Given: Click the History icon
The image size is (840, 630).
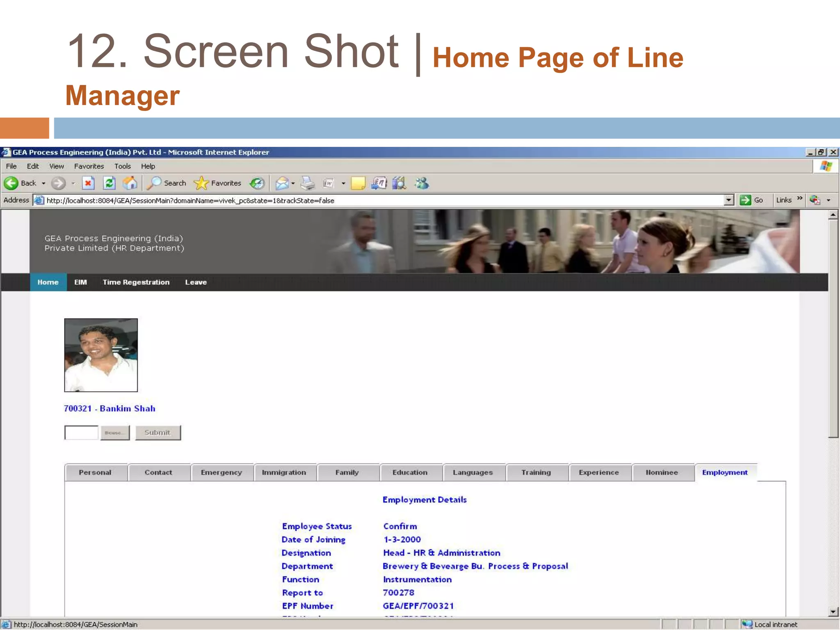Looking at the screenshot, I should click(258, 183).
